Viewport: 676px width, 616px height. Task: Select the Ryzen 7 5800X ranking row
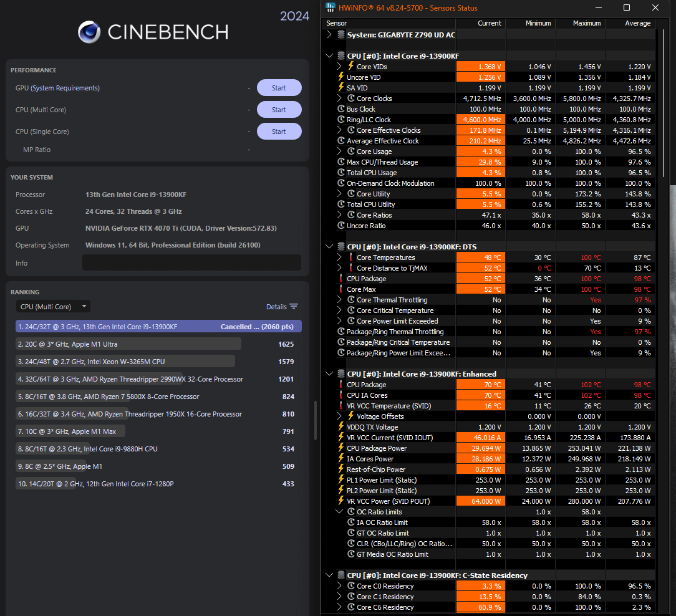158,396
